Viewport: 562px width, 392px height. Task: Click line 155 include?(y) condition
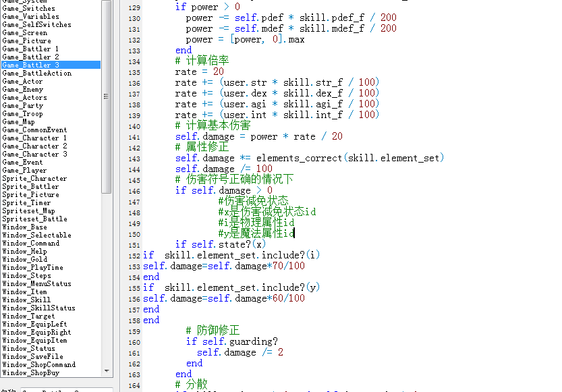tap(231, 287)
